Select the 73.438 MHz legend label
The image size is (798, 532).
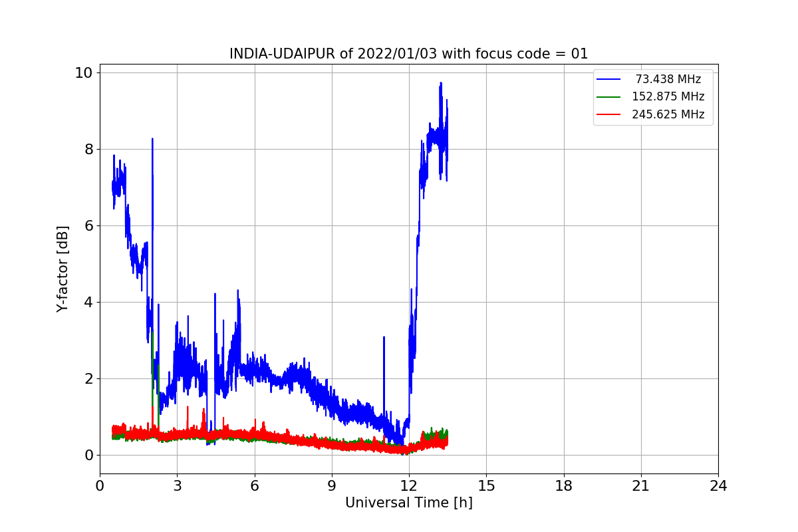tap(668, 79)
